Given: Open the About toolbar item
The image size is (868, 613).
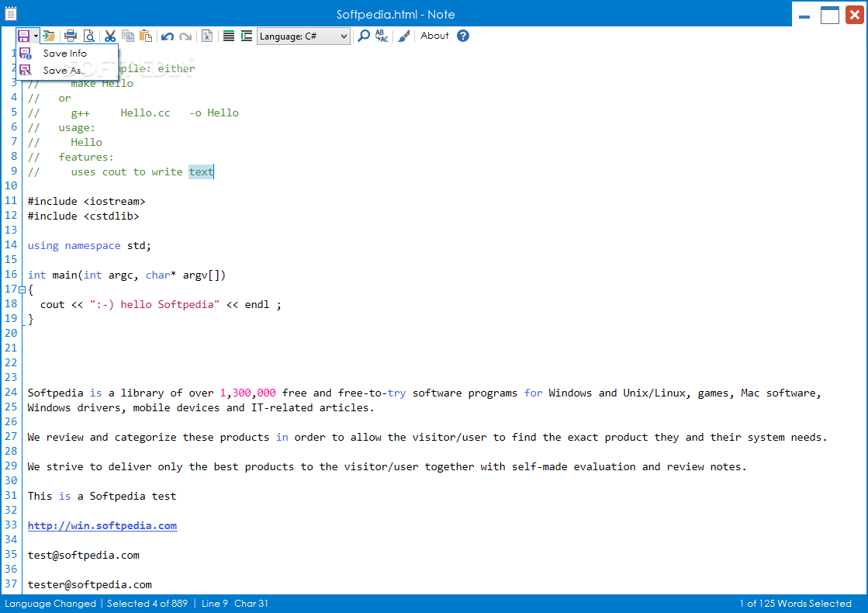Looking at the screenshot, I should pos(434,36).
